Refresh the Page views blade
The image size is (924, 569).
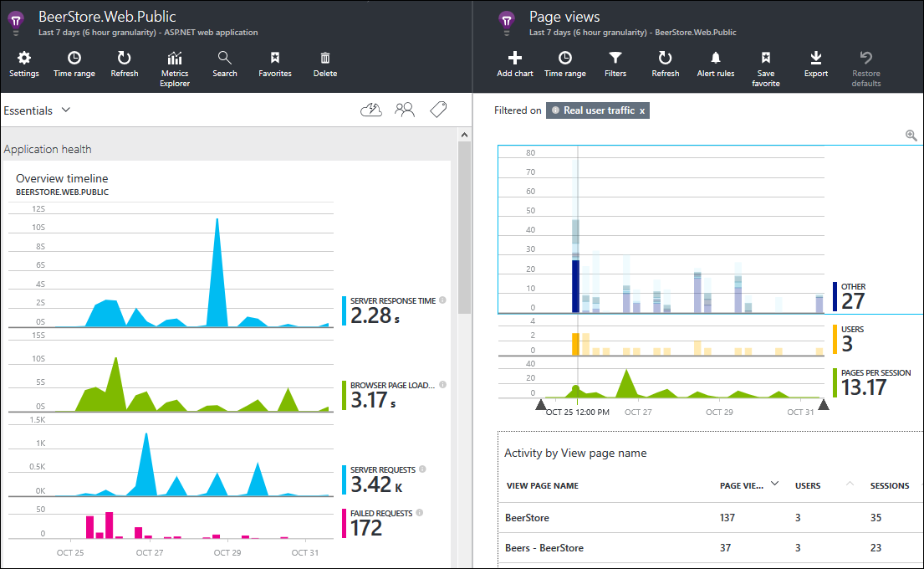pyautogui.click(x=666, y=64)
